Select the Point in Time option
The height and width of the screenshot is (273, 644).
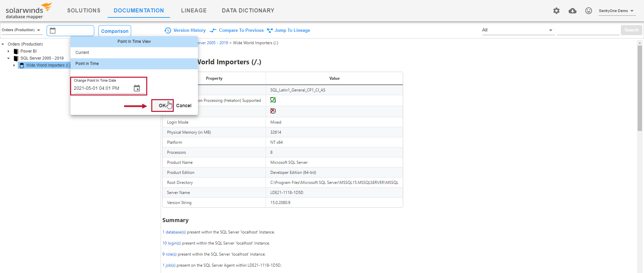pos(134,64)
